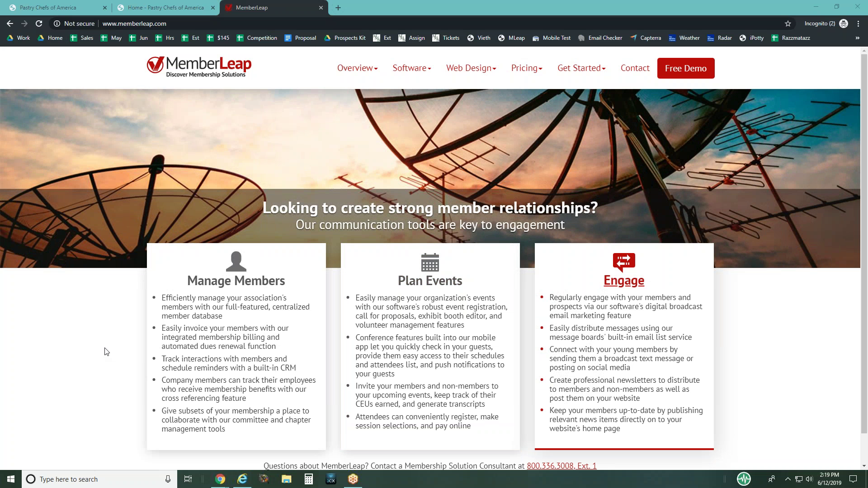Viewport: 868px width, 488px height.
Task: Click the MemberLeap logo
Action: pyautogui.click(x=199, y=67)
